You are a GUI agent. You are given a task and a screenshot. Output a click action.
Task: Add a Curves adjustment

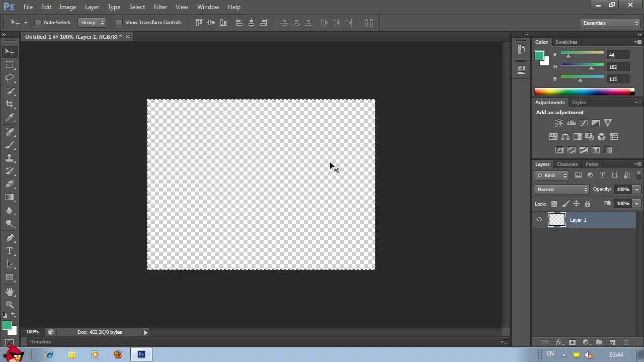(584, 123)
